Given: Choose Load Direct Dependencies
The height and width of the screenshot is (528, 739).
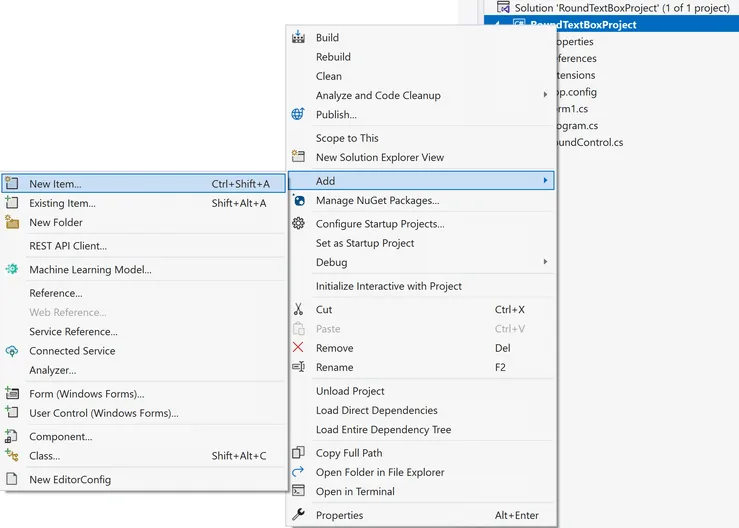Looking at the screenshot, I should (x=377, y=410).
